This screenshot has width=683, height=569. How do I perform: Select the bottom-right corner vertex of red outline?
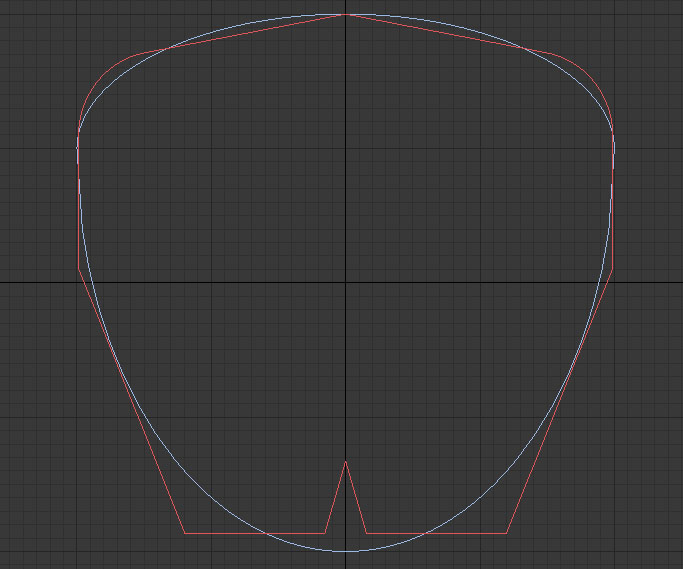pyautogui.click(x=507, y=533)
